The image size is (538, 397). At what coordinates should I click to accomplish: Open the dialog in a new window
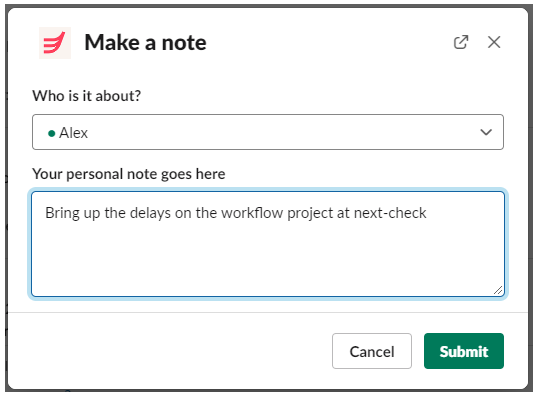461,43
